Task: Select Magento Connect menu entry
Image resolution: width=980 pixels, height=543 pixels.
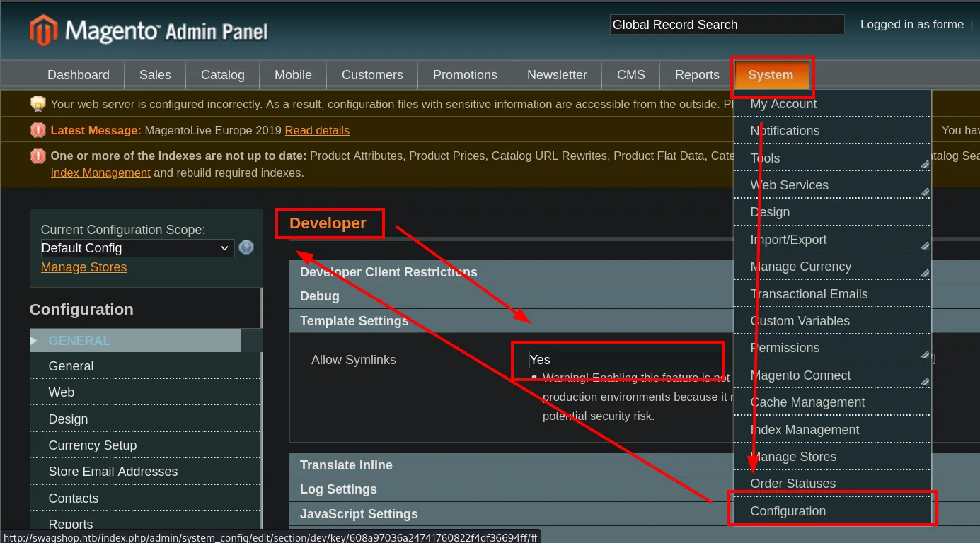Action: (x=832, y=375)
